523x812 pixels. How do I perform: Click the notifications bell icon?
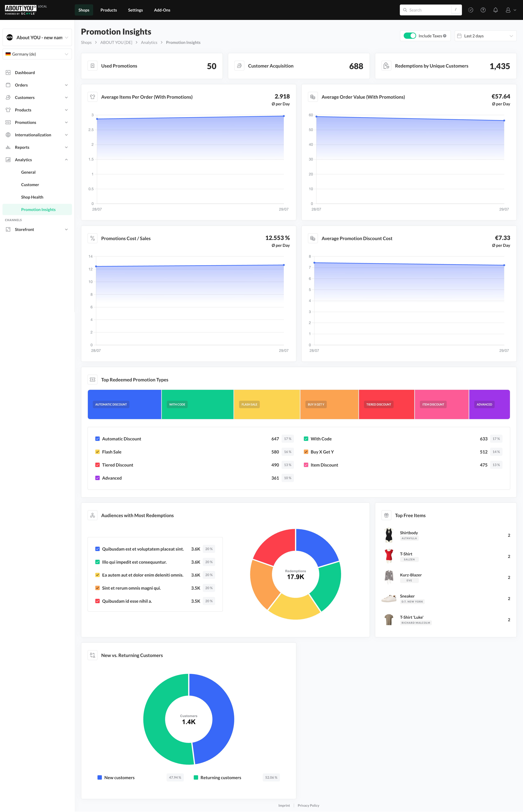[x=495, y=10]
